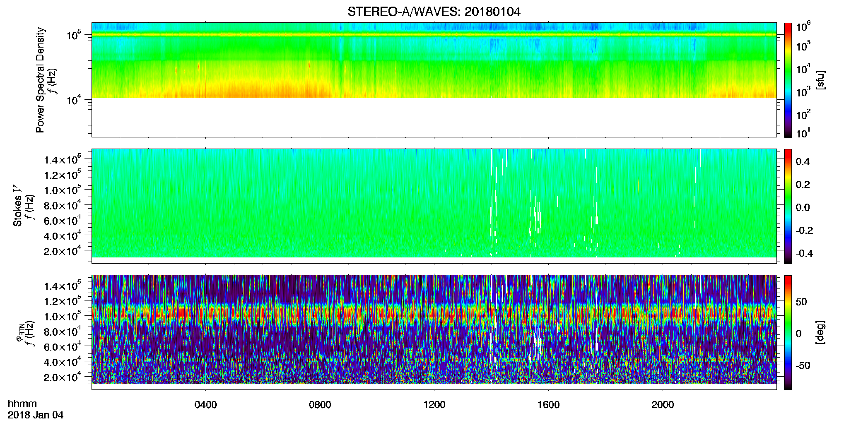
Task: Click the Power Spectral Density axis label
Action: coord(40,80)
